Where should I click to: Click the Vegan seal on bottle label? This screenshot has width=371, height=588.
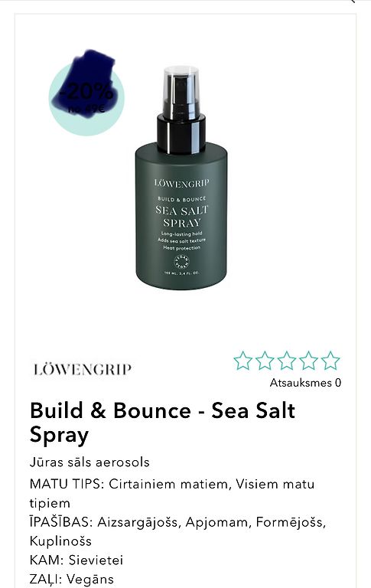click(181, 262)
